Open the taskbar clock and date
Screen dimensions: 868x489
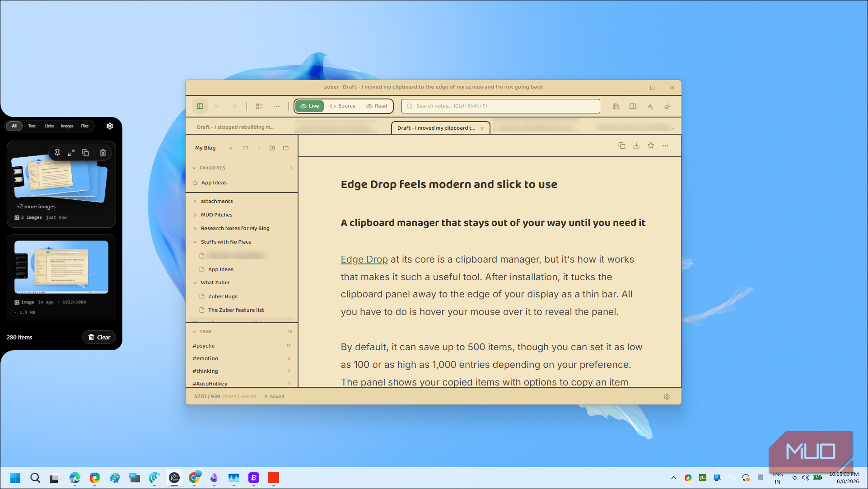pyautogui.click(x=845, y=478)
